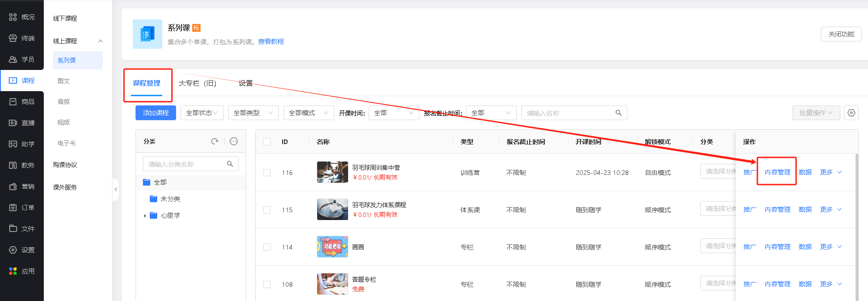Switch to the 大专栏（旧）tab
This screenshot has height=301, width=868.
pos(197,83)
